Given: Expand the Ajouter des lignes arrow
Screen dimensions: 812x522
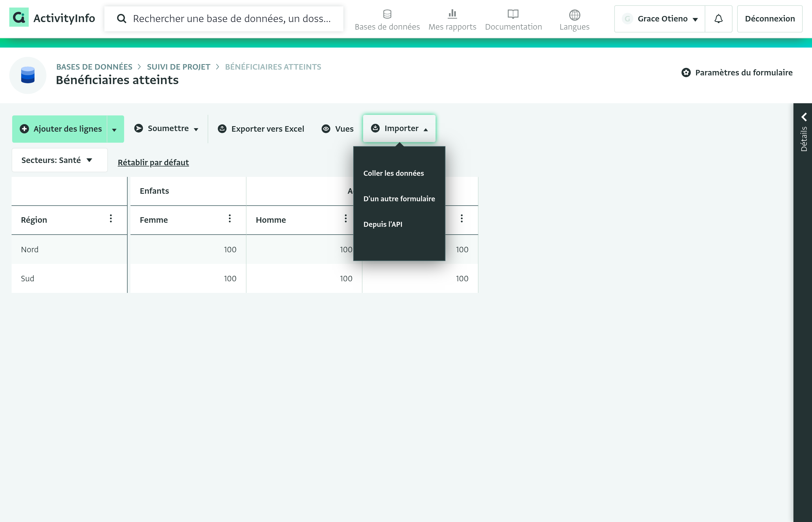Looking at the screenshot, I should tap(115, 129).
